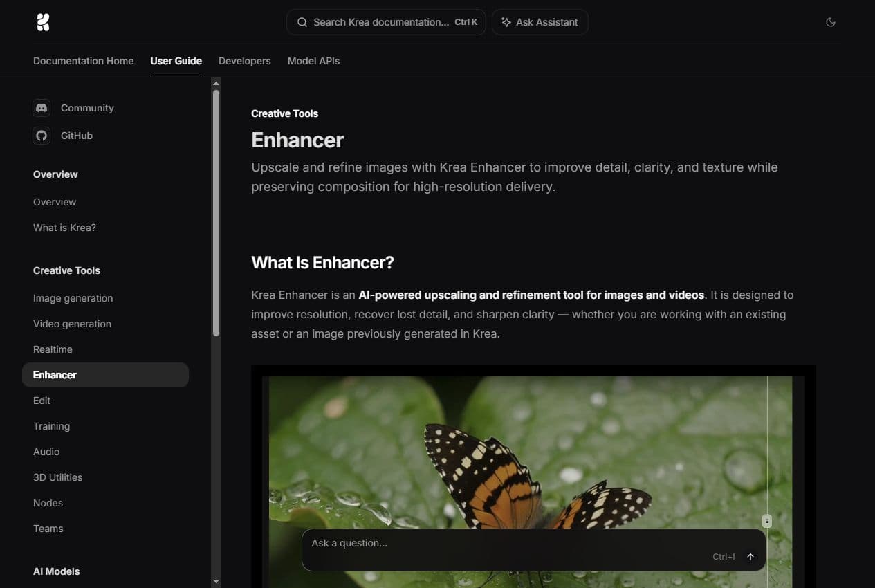Open the Training sidebar page
875x588 pixels.
click(x=51, y=426)
